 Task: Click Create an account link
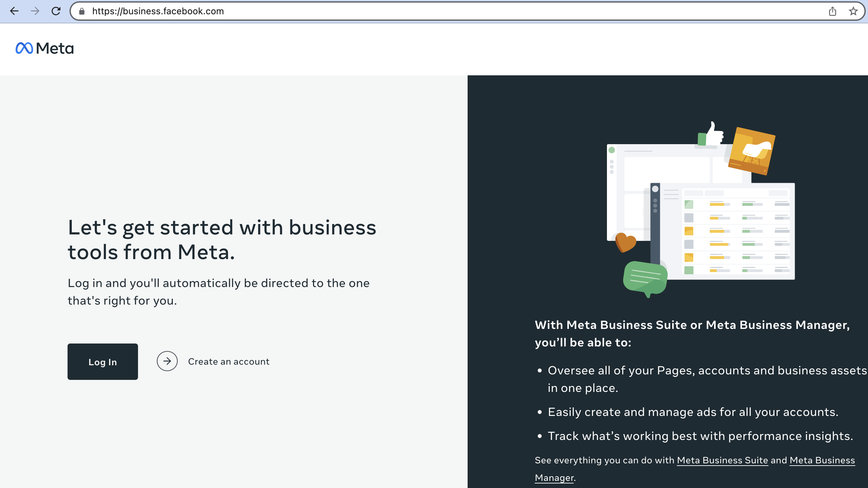click(229, 361)
